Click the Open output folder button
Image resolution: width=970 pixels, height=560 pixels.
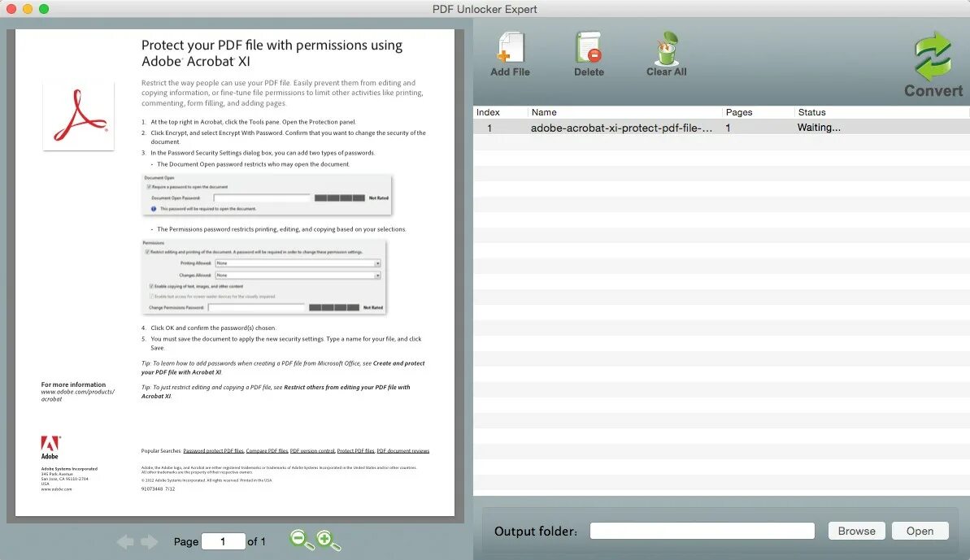coord(920,531)
